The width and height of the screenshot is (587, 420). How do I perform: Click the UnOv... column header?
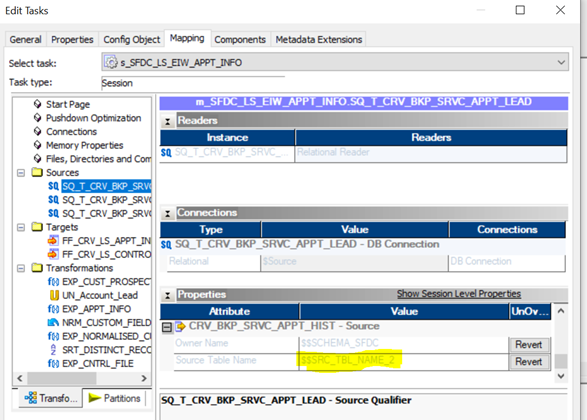[x=530, y=311]
